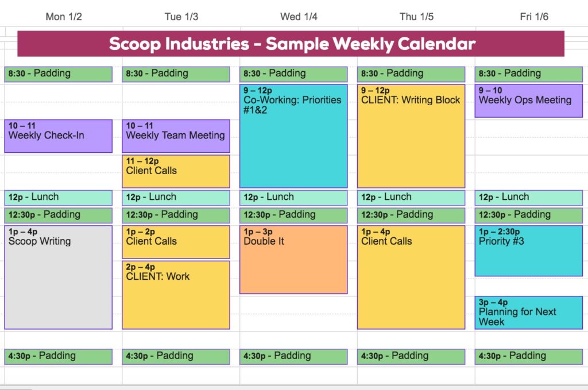Open Planning for Next Week event
The height and width of the screenshot is (390, 588).
(529, 313)
